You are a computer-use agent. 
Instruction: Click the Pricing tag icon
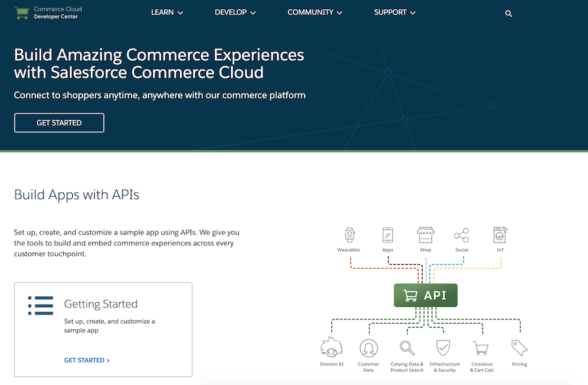pyautogui.click(x=519, y=348)
